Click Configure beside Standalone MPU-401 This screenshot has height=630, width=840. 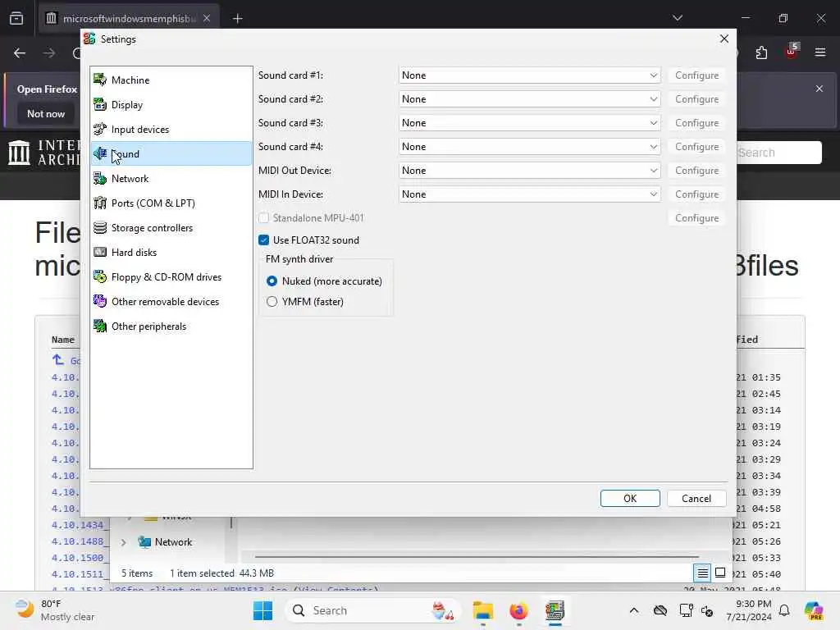697,218
